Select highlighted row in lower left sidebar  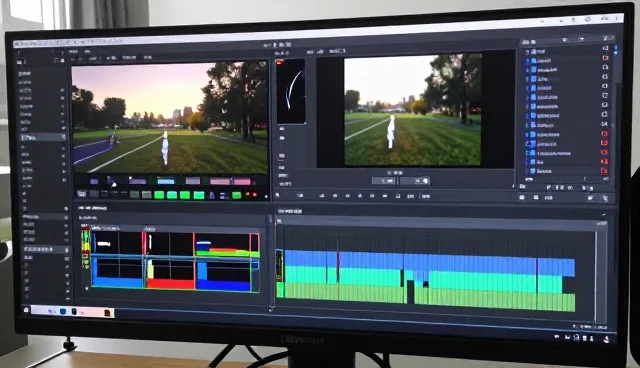click(45, 249)
